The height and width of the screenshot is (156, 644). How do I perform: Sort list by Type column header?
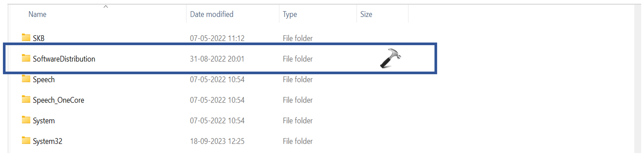[x=290, y=14]
